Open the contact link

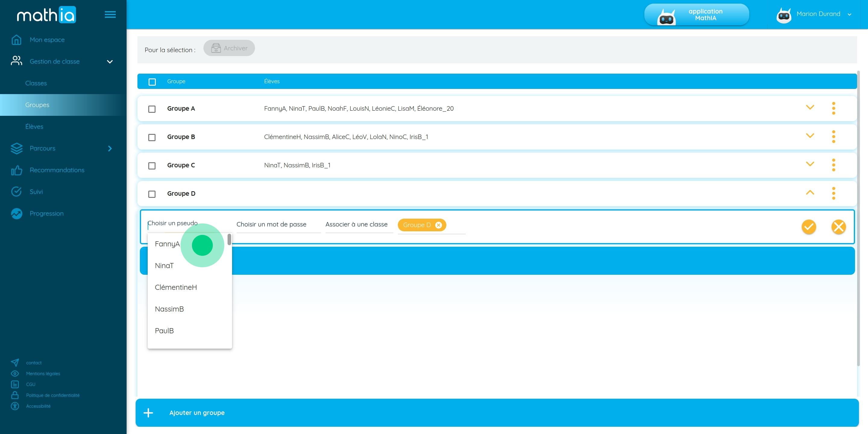[34, 363]
